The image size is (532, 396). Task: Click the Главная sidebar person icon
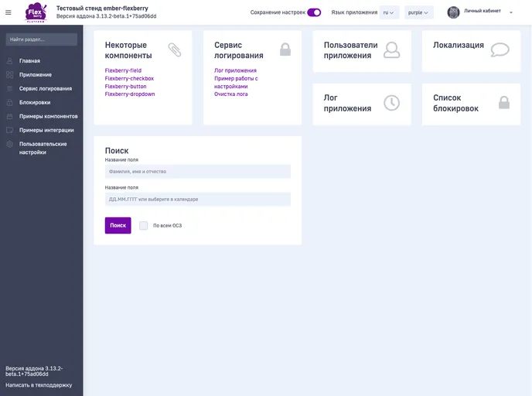pyautogui.click(x=9, y=61)
